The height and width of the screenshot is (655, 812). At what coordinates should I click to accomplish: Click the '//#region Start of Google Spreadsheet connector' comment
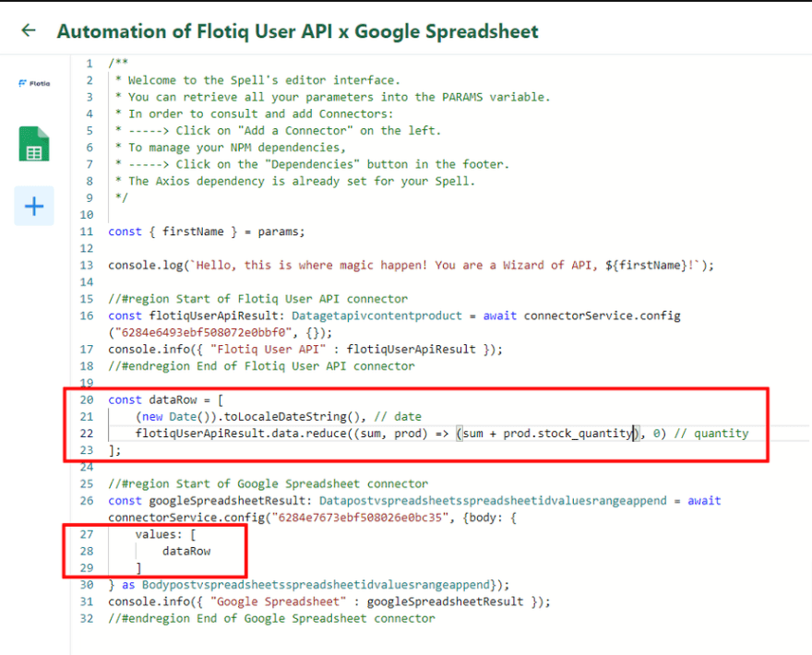[269, 483]
